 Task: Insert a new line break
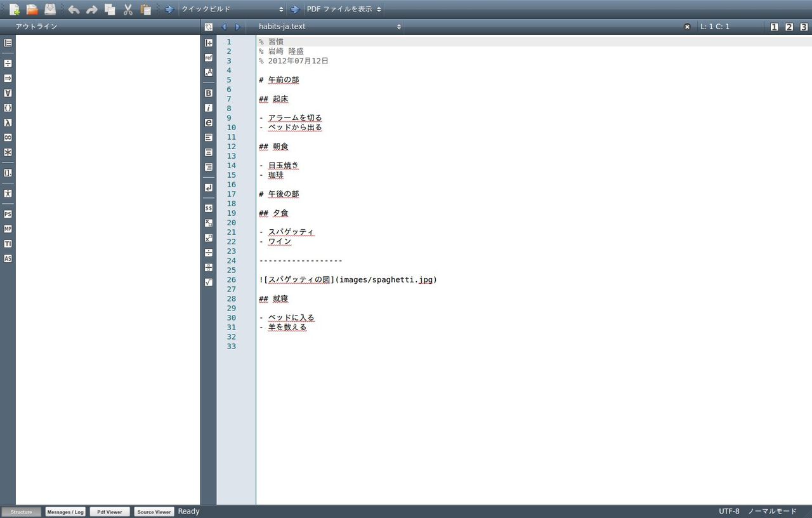209,188
